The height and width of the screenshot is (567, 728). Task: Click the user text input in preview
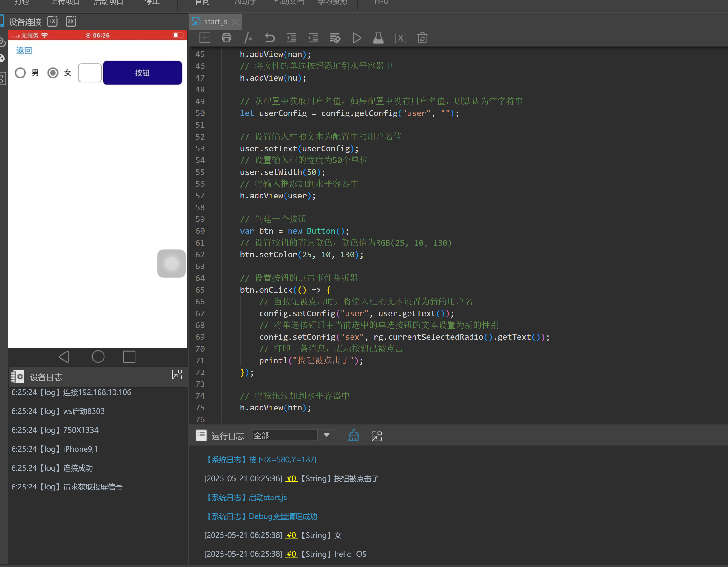[90, 73]
